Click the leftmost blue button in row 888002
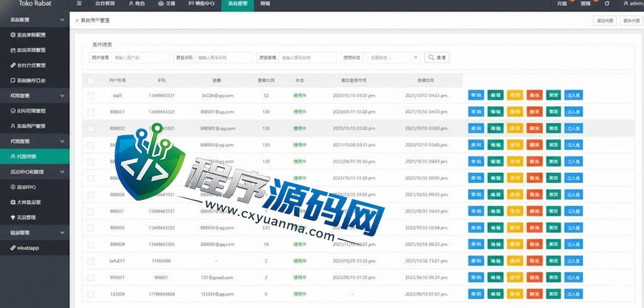The height and width of the screenshot is (308, 644). click(476, 128)
